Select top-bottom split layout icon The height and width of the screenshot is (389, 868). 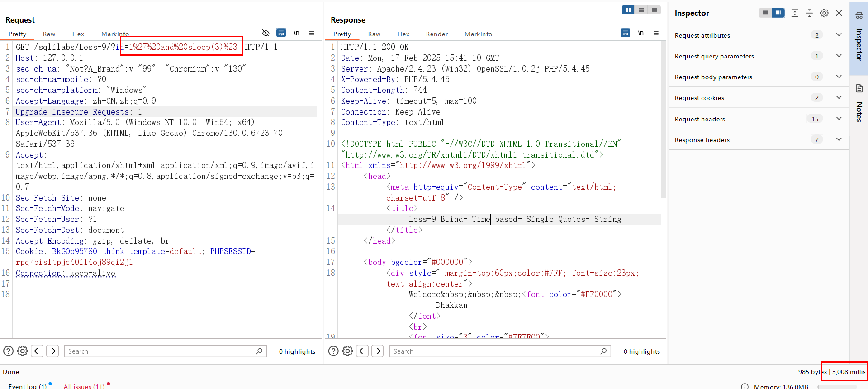(x=641, y=10)
